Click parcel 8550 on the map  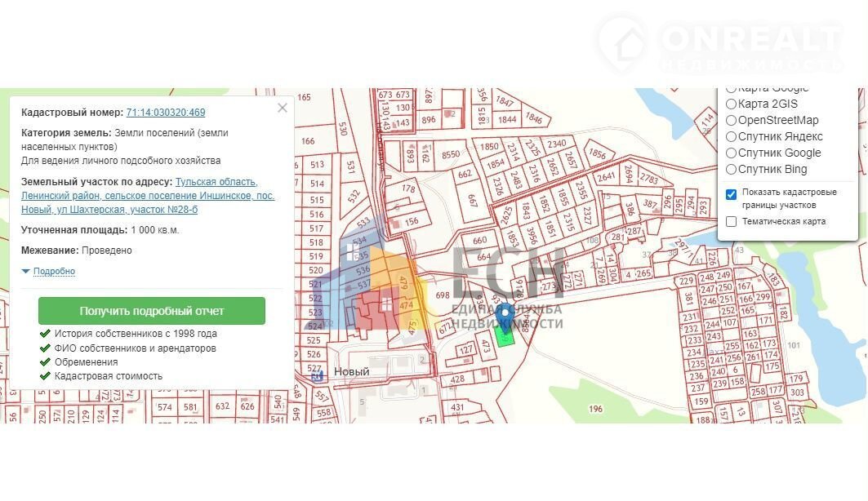point(451,154)
